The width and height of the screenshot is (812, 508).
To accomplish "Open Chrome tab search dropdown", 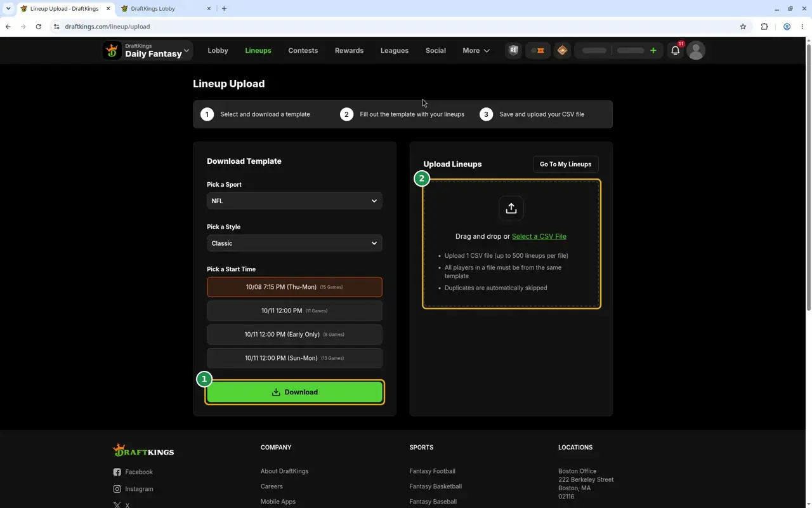I will click(x=8, y=9).
